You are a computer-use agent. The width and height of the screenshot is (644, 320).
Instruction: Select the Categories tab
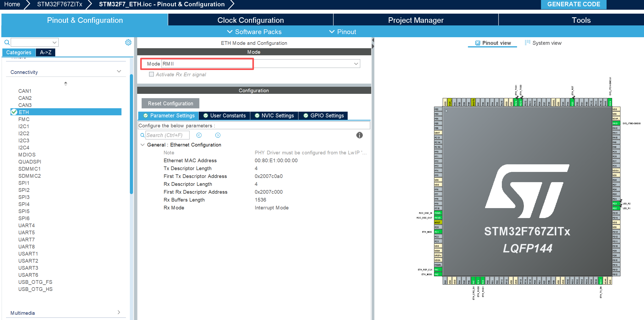(19, 52)
